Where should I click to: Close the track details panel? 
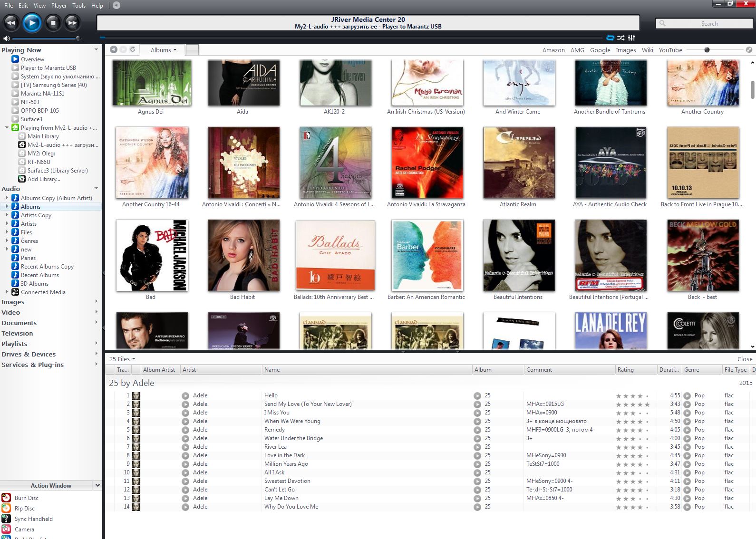pos(745,359)
